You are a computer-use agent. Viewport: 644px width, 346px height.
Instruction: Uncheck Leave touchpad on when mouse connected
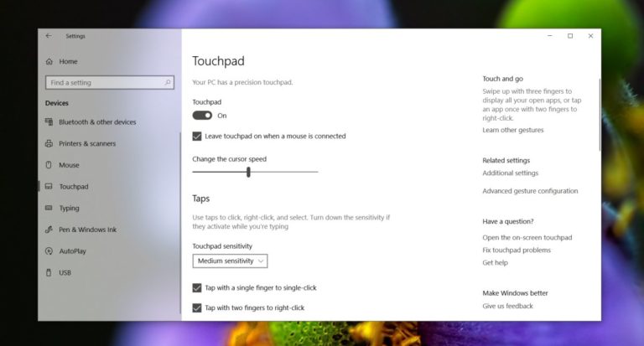[x=197, y=137]
